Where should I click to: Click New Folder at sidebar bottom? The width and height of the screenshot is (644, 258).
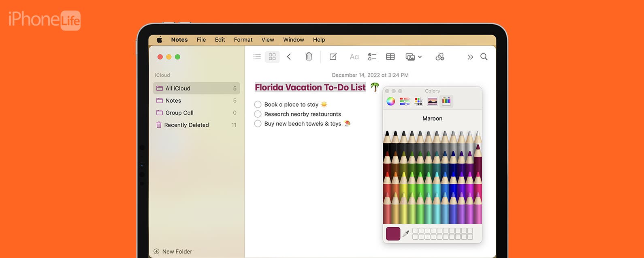coord(173,252)
